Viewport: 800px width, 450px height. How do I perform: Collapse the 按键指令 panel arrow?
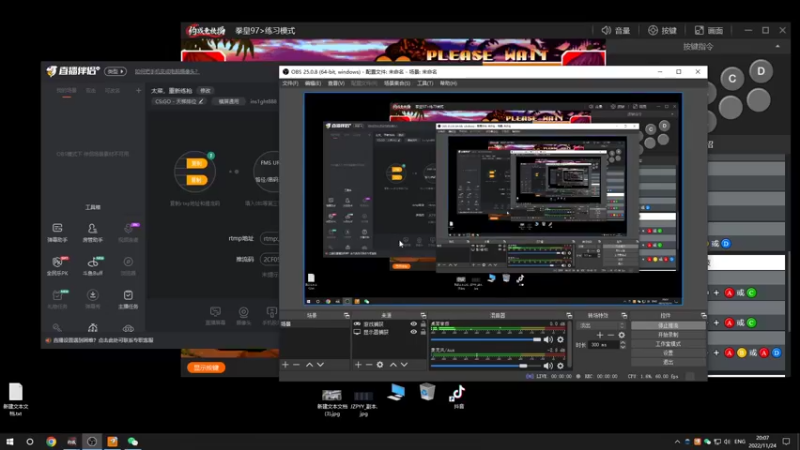pos(778,46)
